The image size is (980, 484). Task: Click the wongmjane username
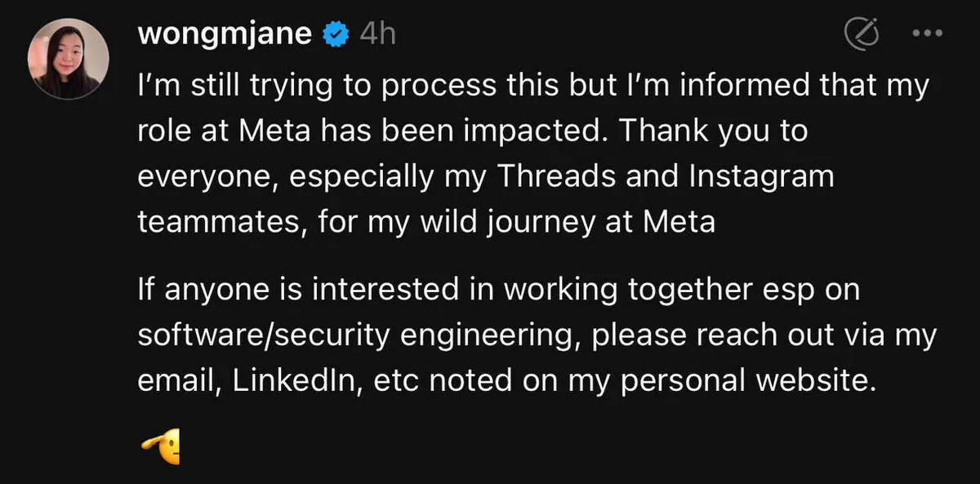tap(225, 34)
